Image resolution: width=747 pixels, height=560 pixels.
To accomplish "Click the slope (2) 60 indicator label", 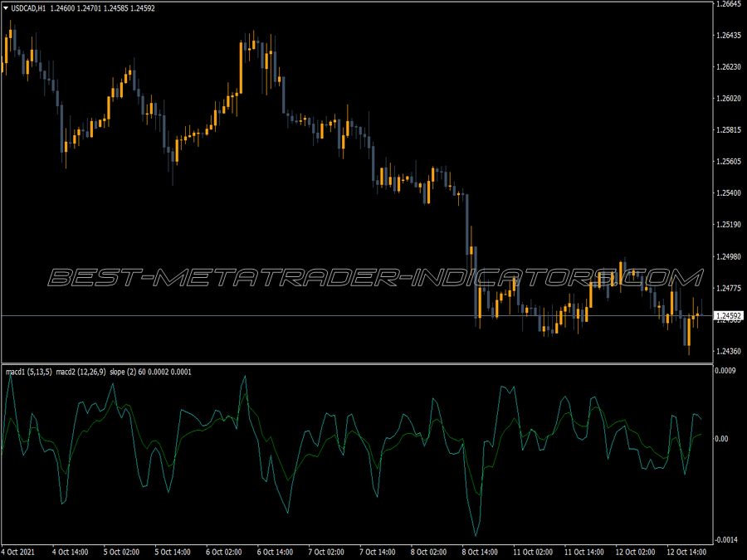I will tap(128, 372).
